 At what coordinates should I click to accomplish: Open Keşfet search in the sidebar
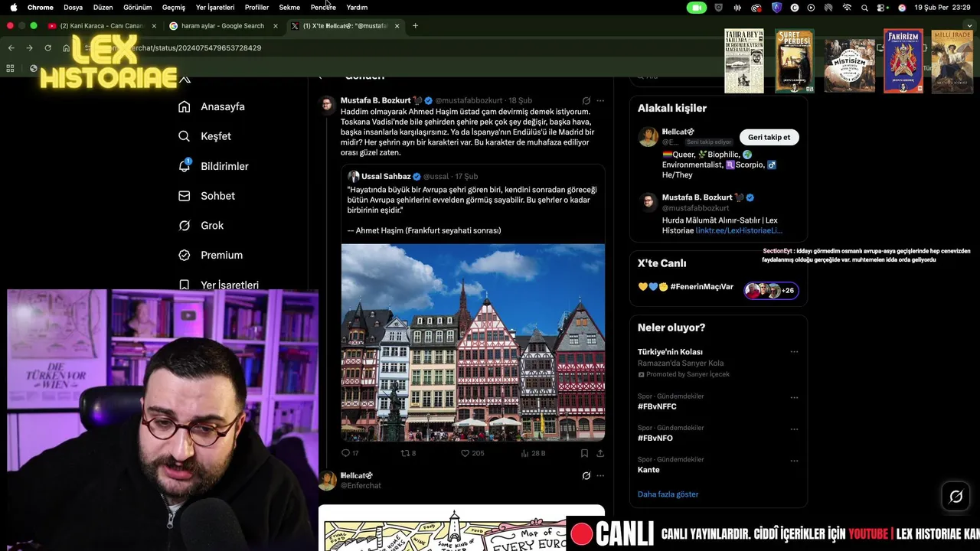pyautogui.click(x=204, y=136)
